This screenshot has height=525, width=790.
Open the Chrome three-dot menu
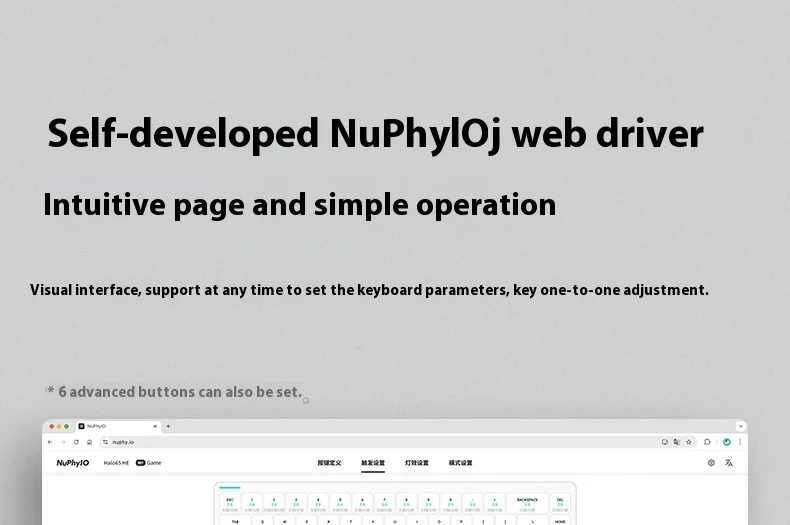(x=740, y=442)
